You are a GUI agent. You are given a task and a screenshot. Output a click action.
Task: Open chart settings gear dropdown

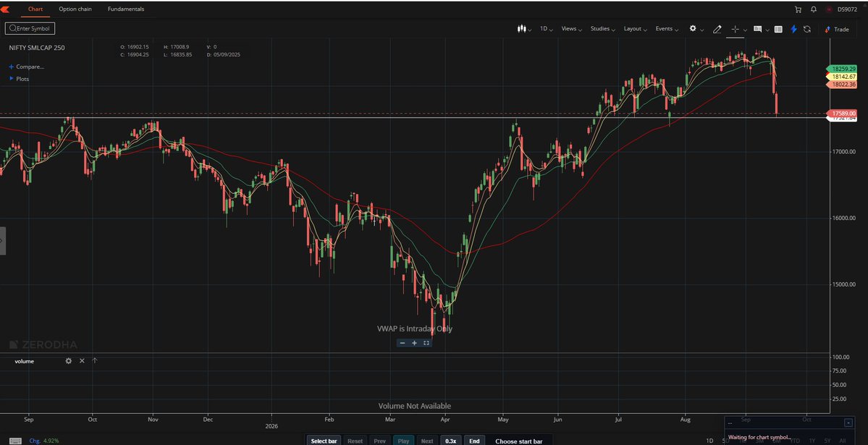(696, 29)
